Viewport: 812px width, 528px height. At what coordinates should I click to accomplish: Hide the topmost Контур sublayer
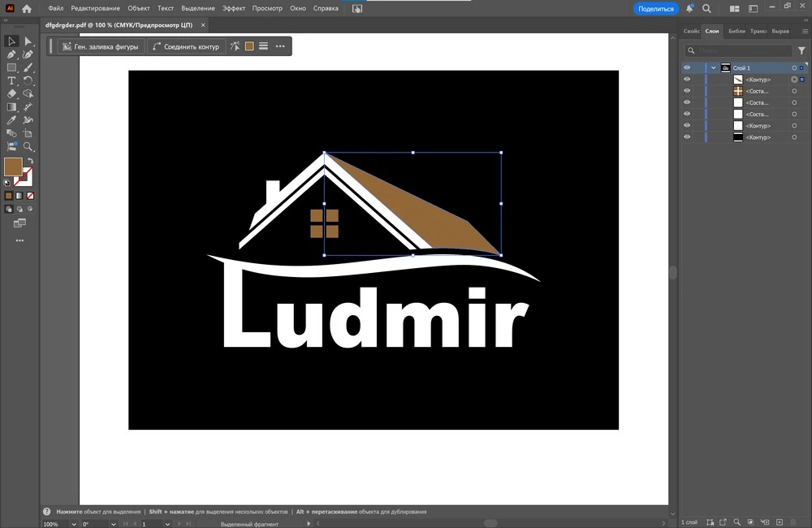tap(687, 80)
